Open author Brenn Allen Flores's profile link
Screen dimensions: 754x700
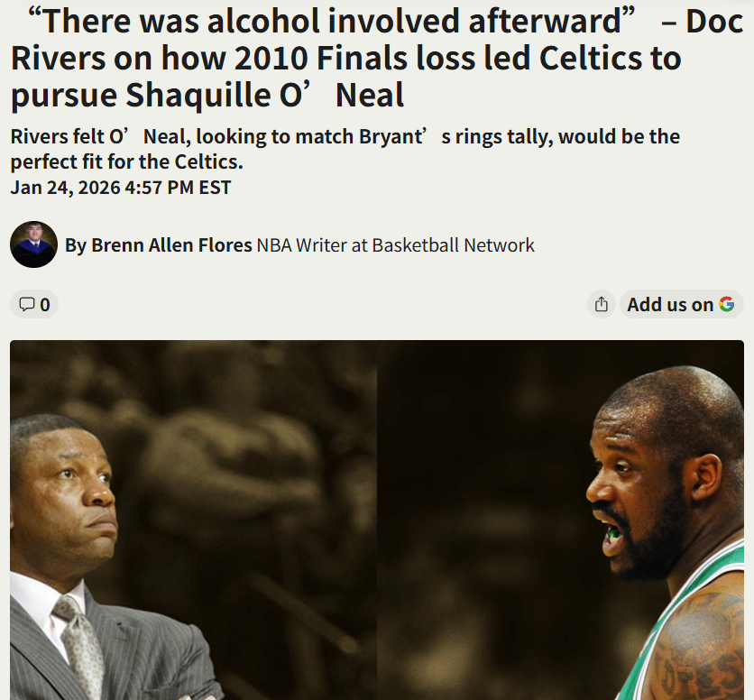click(171, 244)
